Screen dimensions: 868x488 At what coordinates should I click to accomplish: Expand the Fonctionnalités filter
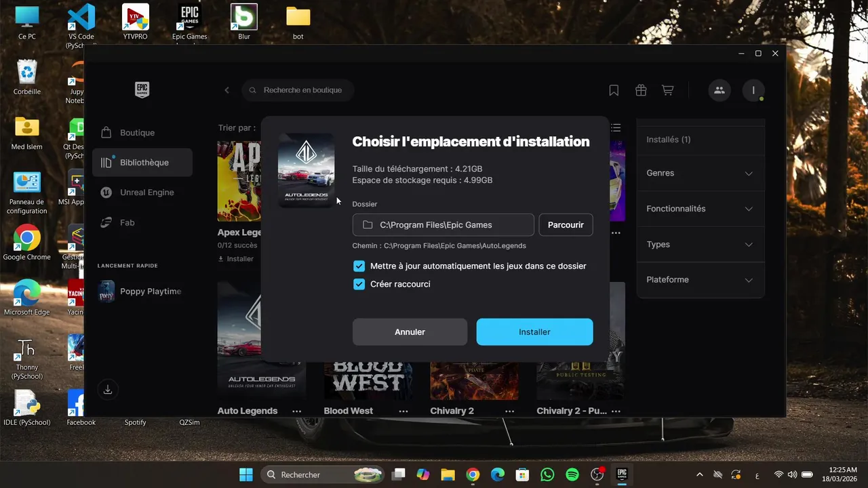click(700, 209)
